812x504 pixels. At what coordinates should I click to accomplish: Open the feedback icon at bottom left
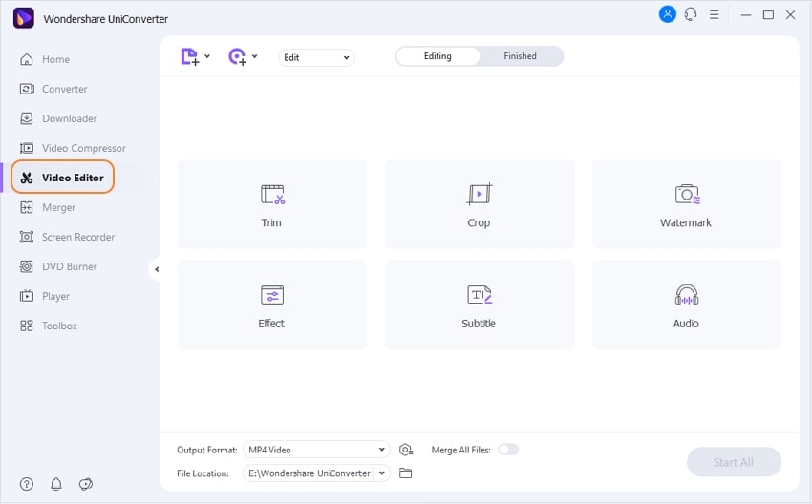85,484
